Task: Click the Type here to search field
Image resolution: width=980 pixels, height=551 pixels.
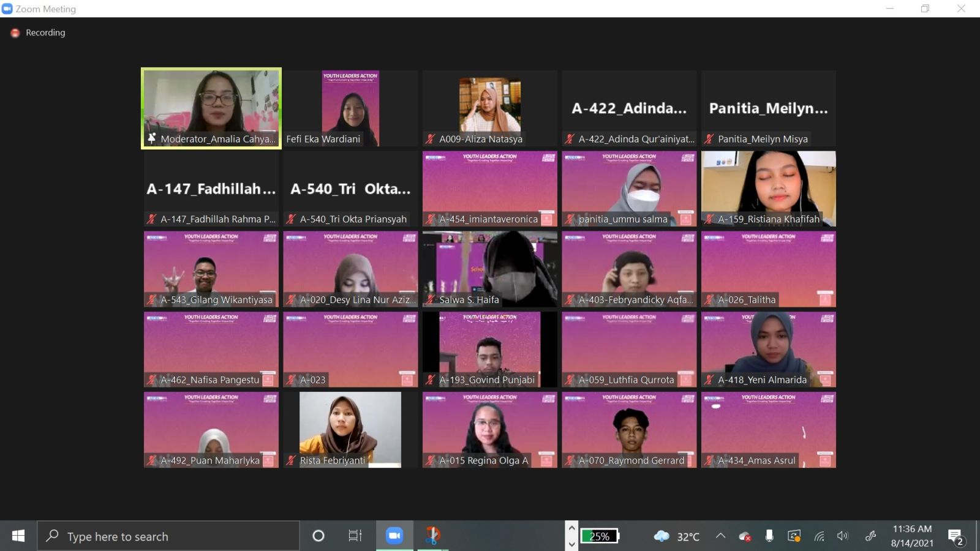Action: click(168, 536)
